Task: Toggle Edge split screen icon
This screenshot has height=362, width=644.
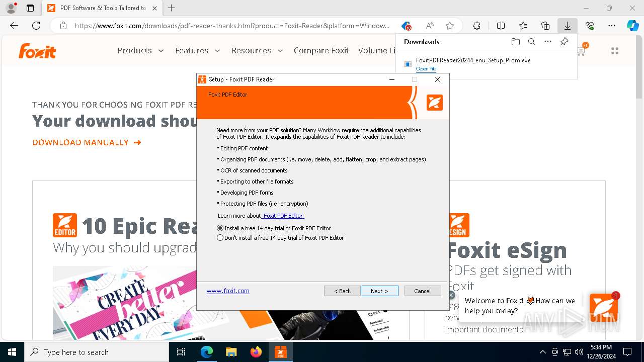Action: [501, 26]
